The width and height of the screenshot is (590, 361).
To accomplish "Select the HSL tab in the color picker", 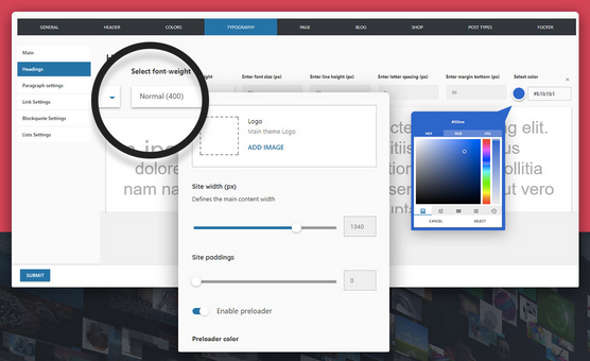I will 487,133.
